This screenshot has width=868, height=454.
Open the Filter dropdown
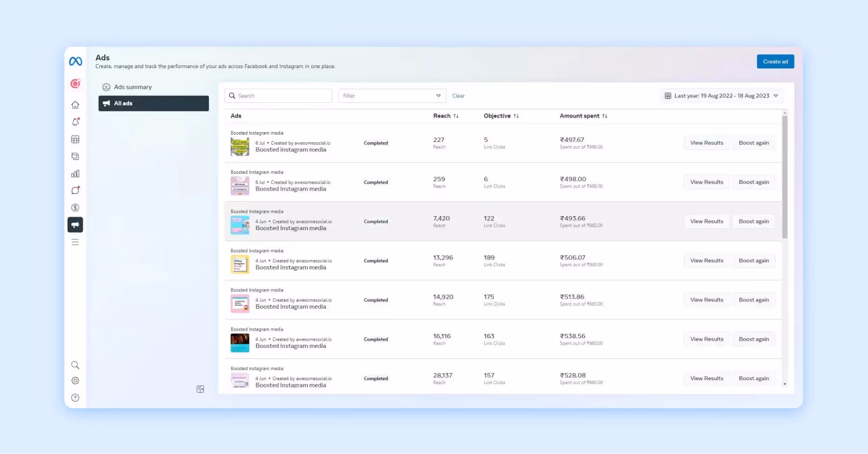[x=392, y=96]
